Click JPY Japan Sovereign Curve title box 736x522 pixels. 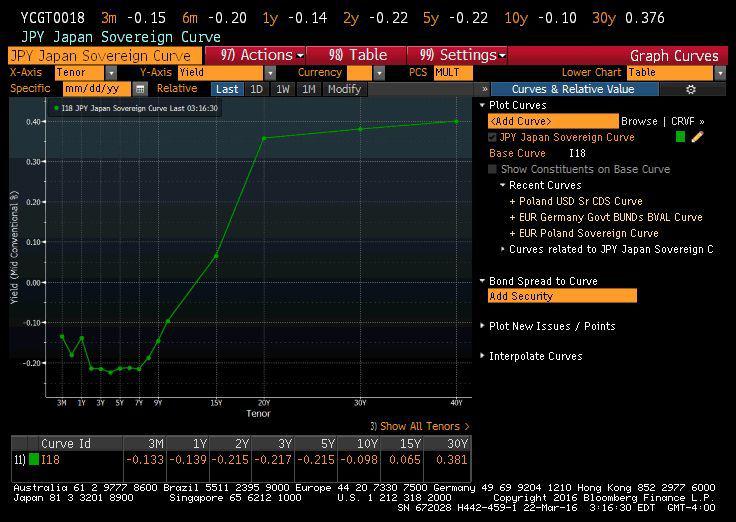coord(105,56)
